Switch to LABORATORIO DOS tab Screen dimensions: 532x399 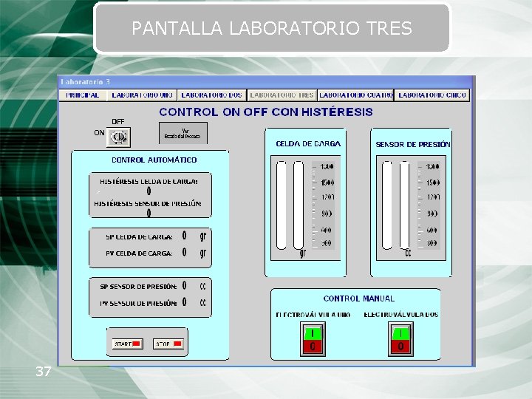pos(212,95)
